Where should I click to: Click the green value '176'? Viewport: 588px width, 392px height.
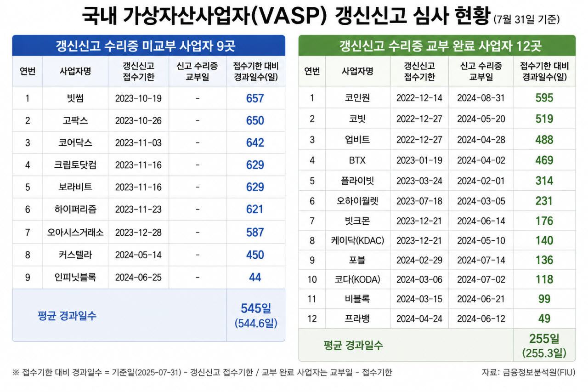[x=544, y=221]
